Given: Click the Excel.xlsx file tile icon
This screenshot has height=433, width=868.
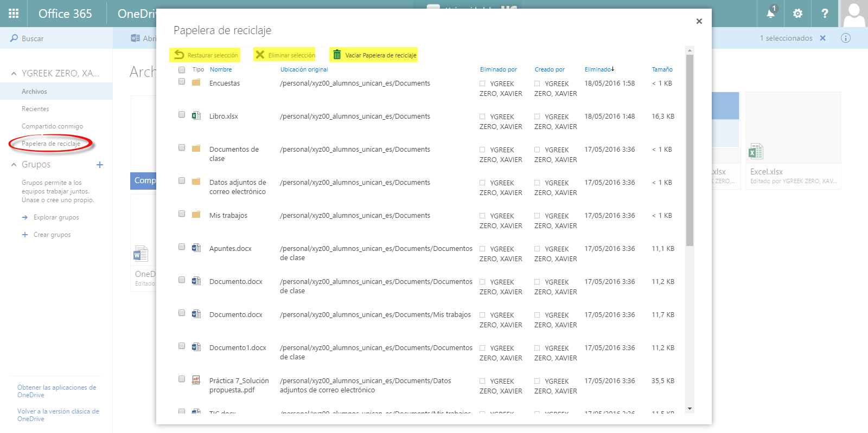Looking at the screenshot, I should click(x=756, y=151).
